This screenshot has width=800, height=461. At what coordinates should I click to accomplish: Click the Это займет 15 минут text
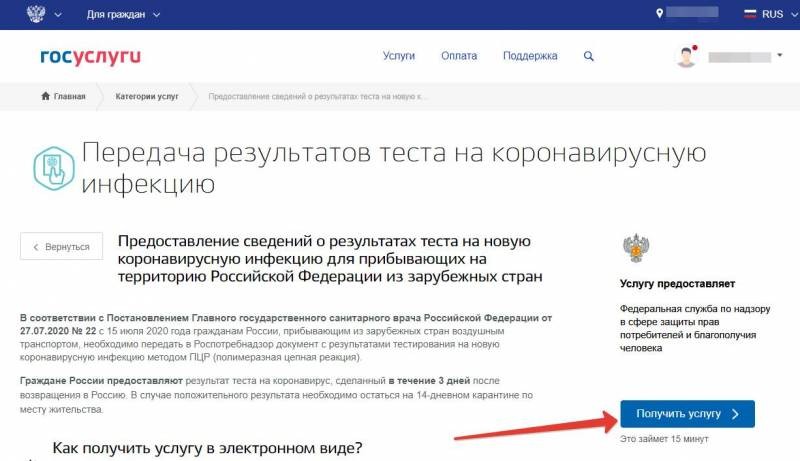point(664,439)
